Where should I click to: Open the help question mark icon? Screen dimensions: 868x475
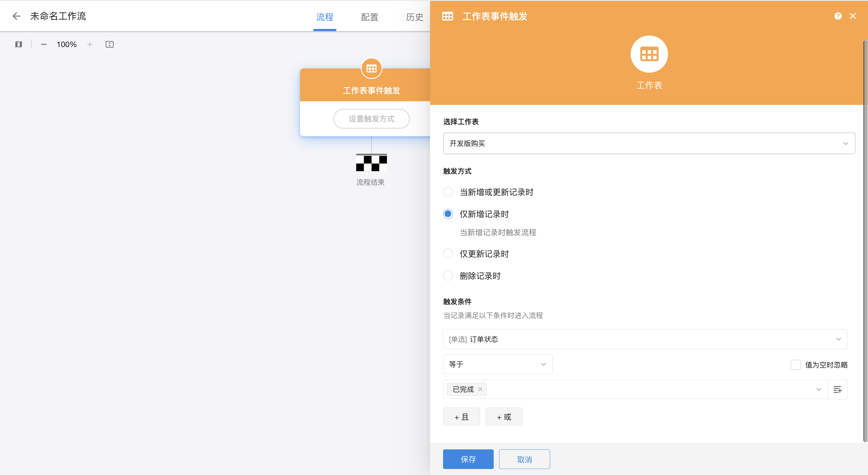(x=838, y=16)
